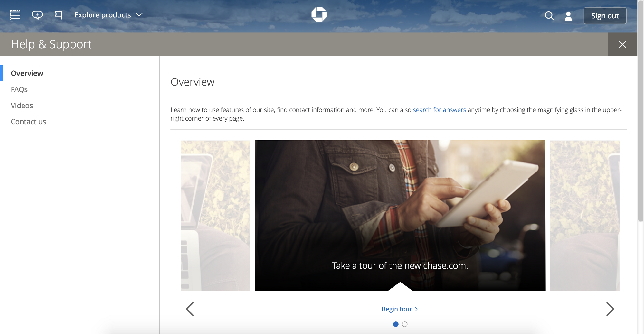Click the Sign out button

(605, 16)
